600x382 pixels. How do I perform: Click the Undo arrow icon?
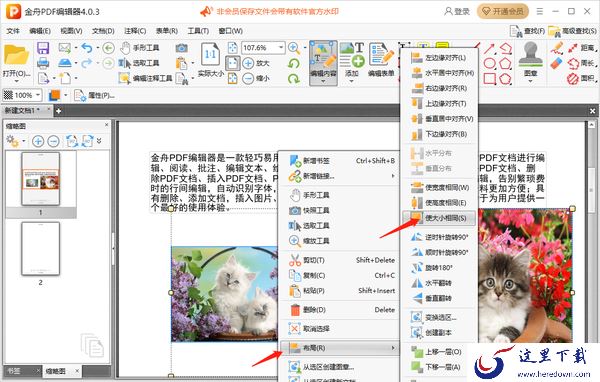point(87,48)
